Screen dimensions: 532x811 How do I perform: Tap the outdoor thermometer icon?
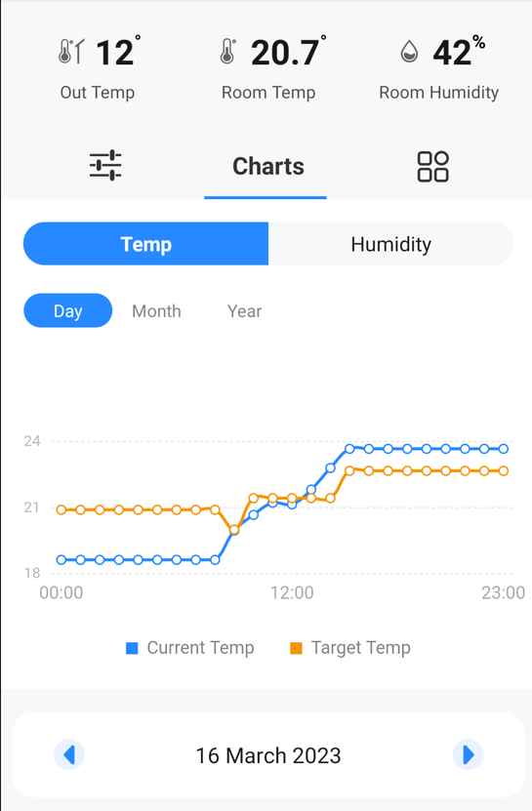(71, 51)
